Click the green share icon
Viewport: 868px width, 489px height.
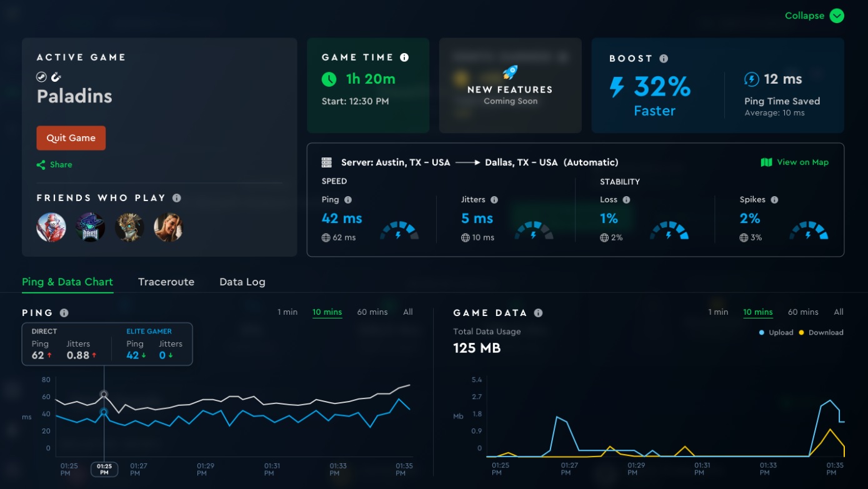pyautogui.click(x=41, y=165)
